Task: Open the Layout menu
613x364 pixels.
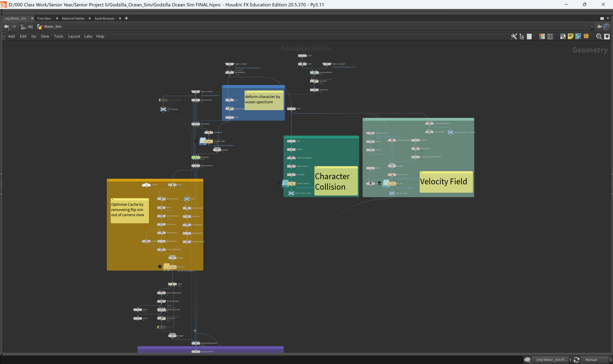Action: [x=74, y=36]
